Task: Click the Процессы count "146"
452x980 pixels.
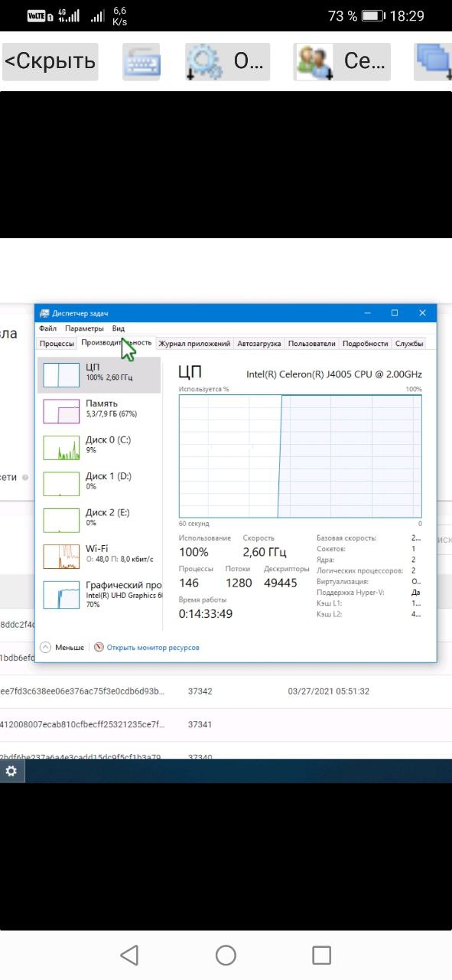Action: (x=190, y=583)
